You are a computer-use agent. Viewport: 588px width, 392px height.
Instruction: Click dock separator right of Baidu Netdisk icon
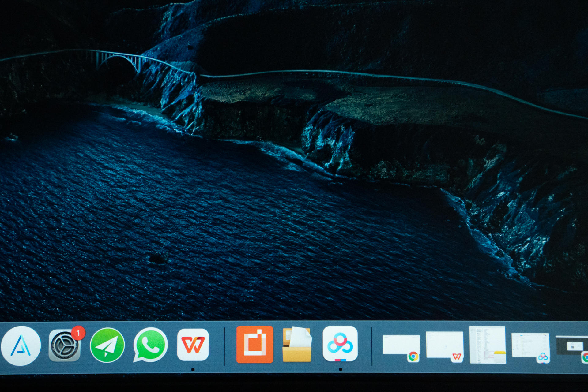pos(371,346)
